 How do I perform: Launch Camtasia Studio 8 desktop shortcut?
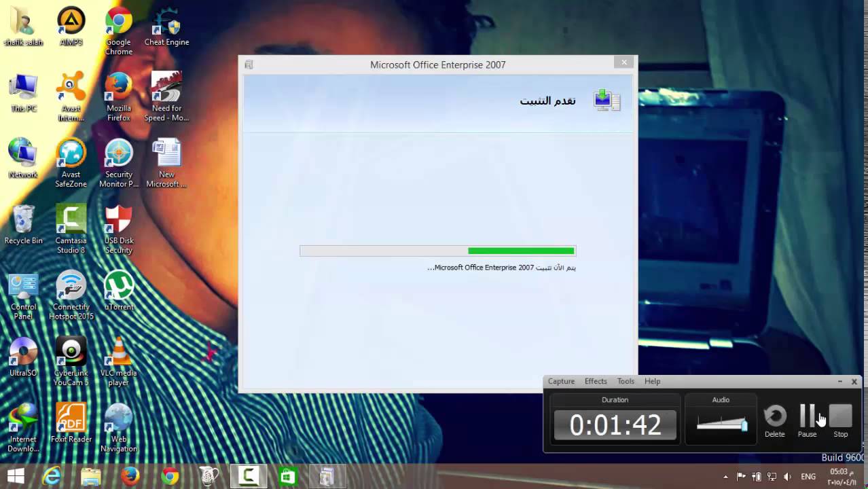point(71,229)
